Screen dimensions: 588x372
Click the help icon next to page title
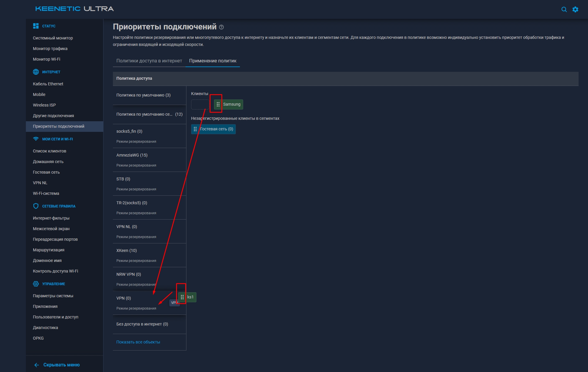coord(221,27)
